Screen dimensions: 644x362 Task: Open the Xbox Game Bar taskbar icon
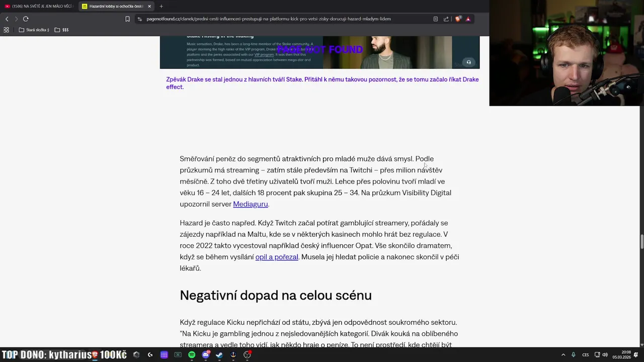click(178, 355)
